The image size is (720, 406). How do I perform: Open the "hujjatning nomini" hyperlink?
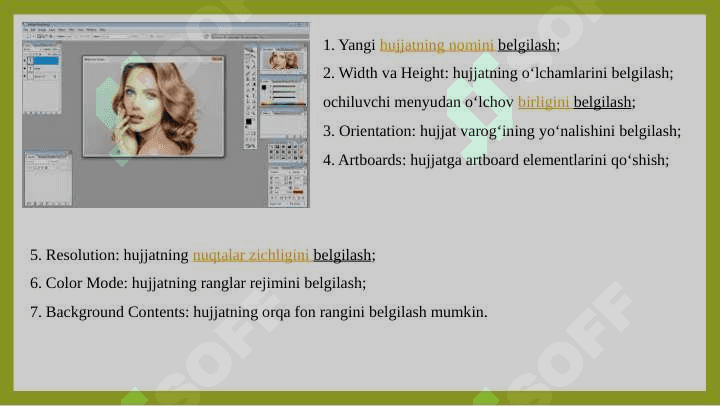(x=437, y=45)
